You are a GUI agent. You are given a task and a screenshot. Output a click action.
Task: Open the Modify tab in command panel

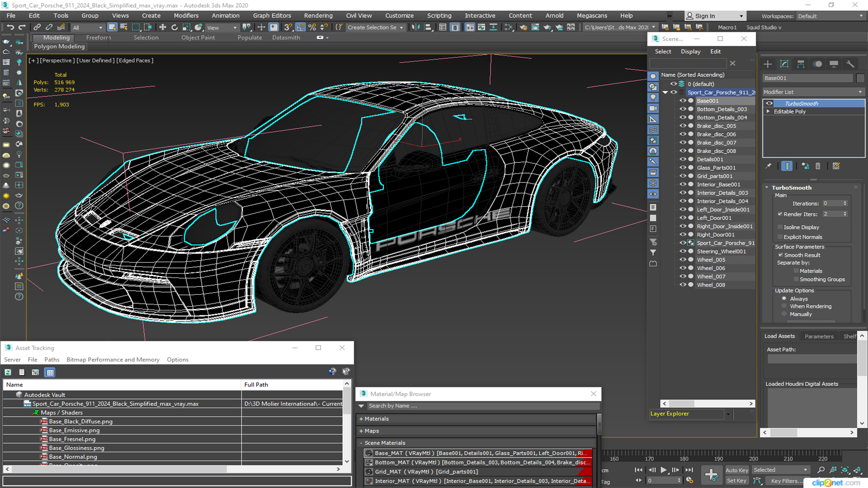[x=784, y=64]
